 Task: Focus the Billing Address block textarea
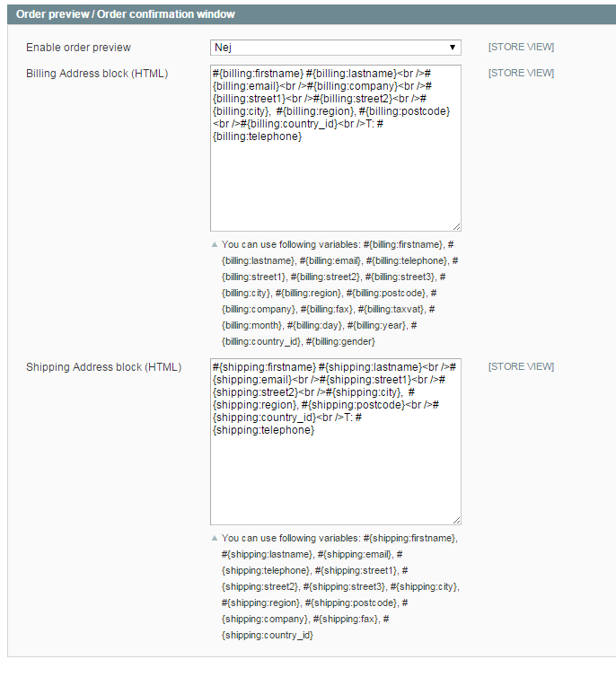click(x=336, y=148)
